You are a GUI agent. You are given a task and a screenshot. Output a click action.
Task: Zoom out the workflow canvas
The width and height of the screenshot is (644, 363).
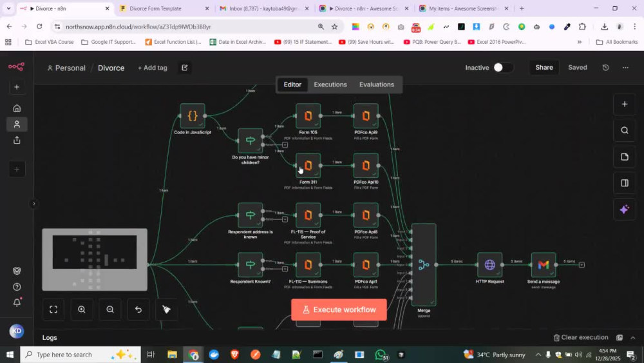pyautogui.click(x=110, y=309)
